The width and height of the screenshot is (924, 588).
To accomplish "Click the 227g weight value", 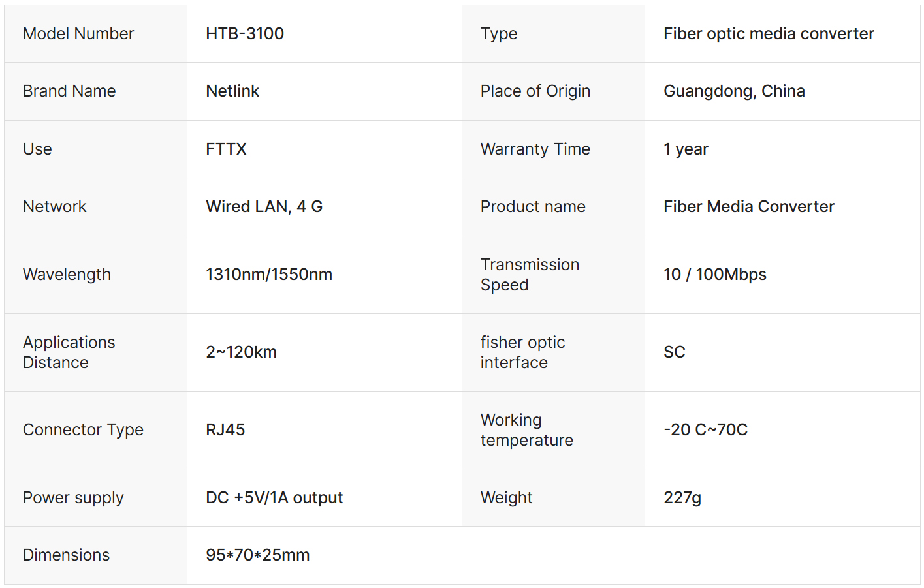I will click(682, 498).
